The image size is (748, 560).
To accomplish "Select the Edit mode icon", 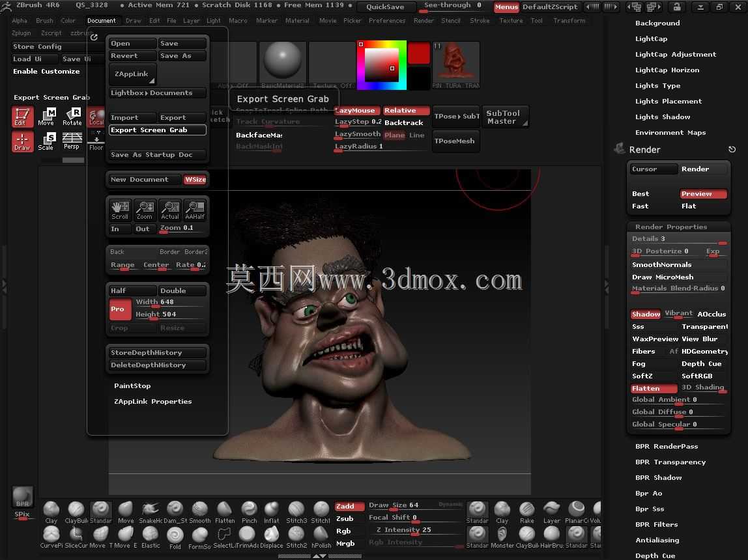I will click(x=22, y=117).
